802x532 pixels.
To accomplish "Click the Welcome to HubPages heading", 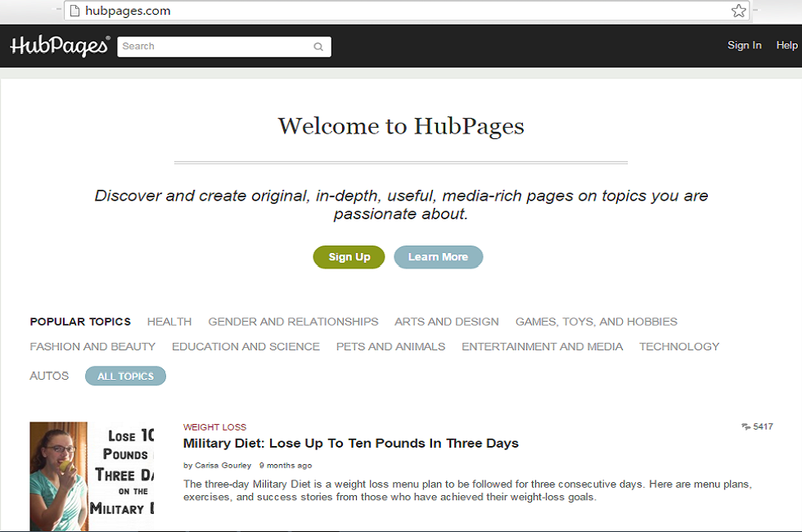I will coord(401,126).
